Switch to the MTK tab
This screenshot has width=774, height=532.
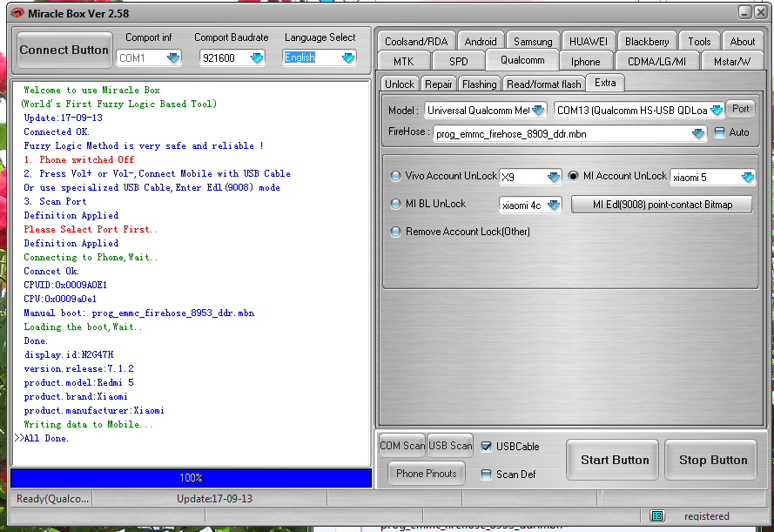pyautogui.click(x=404, y=61)
